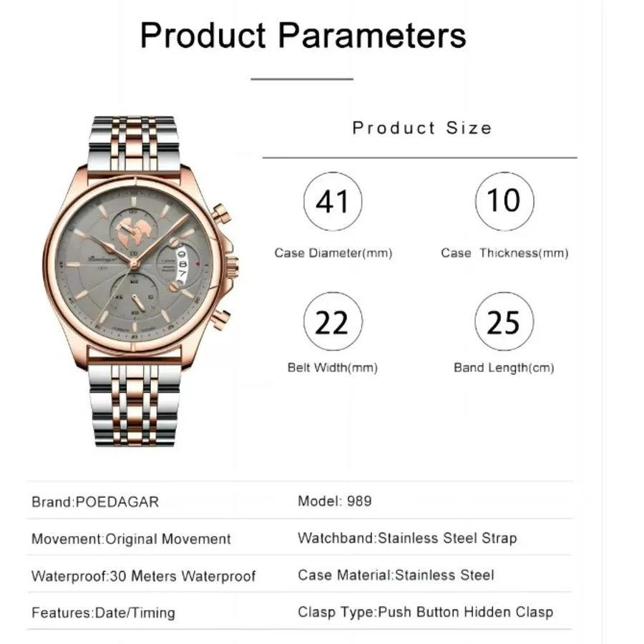This screenshot has width=644, height=644.
Task: Click the Product Parameters heading
Action: (303, 34)
